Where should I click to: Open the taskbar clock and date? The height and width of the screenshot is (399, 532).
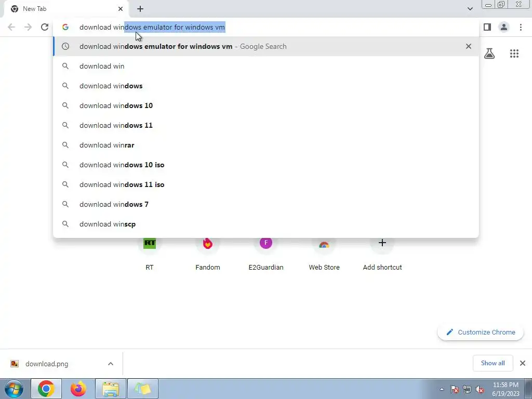[x=506, y=389]
